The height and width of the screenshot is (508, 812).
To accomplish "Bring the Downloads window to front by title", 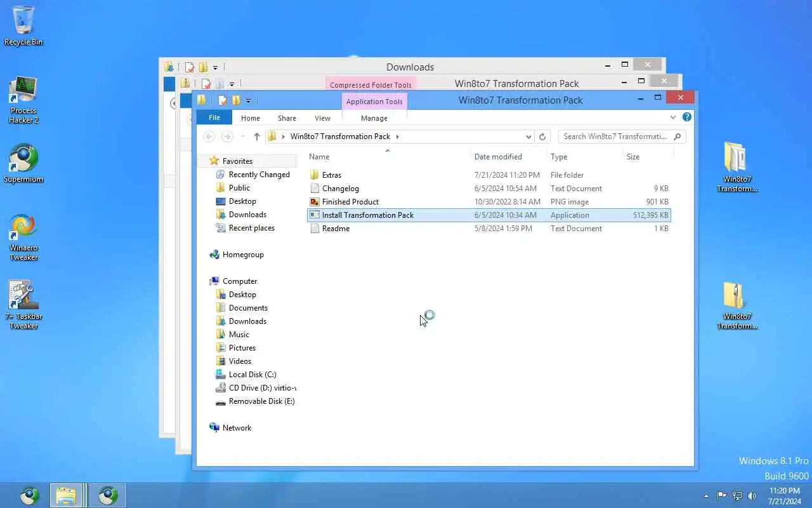I will pos(410,67).
